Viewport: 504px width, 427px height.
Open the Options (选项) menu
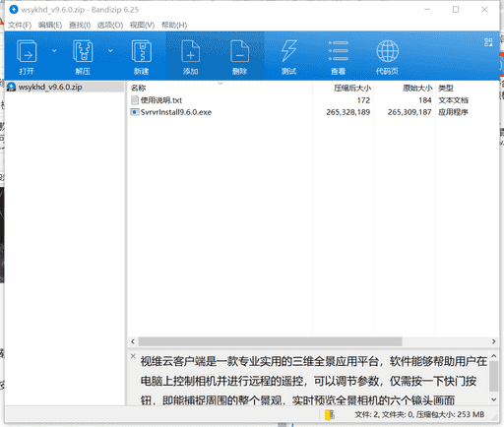pos(110,26)
